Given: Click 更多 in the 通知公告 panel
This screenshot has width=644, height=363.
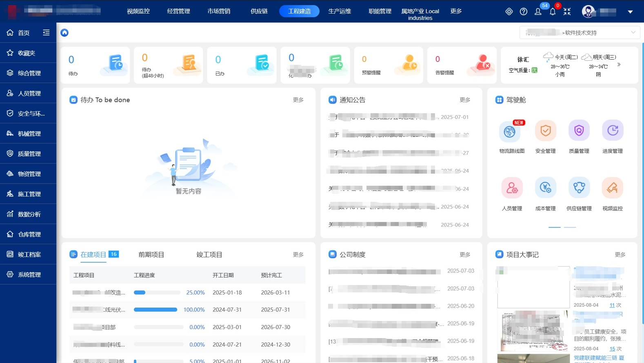Looking at the screenshot, I should tap(465, 100).
